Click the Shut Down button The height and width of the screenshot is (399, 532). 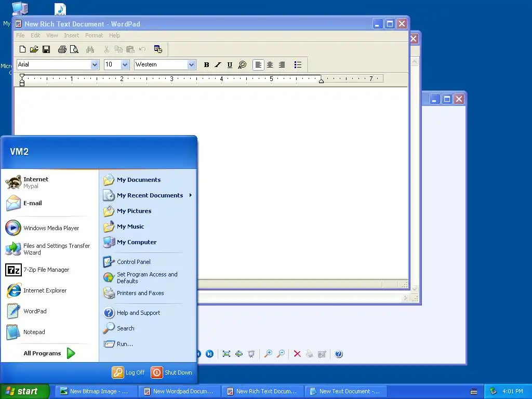(171, 373)
